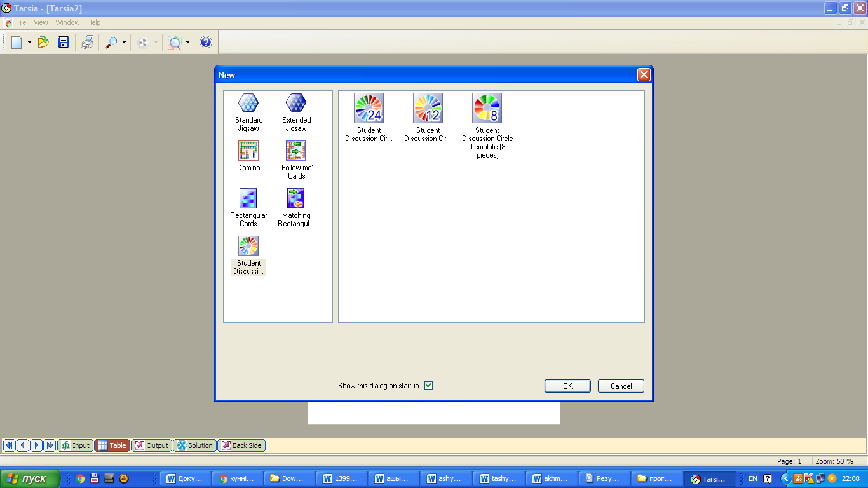868x488 pixels.
Task: Select the 12-piece Student Discussion Circle template
Action: [x=428, y=108]
